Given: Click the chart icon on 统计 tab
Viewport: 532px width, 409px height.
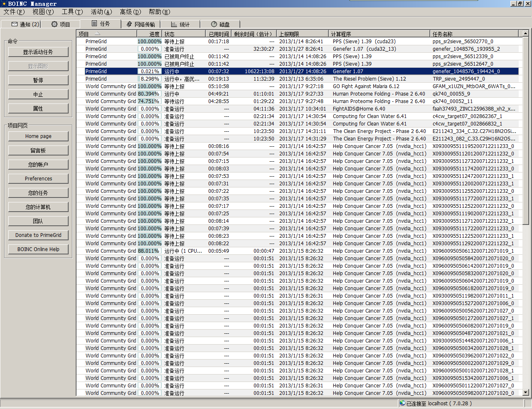Looking at the screenshot, I should click(174, 25).
